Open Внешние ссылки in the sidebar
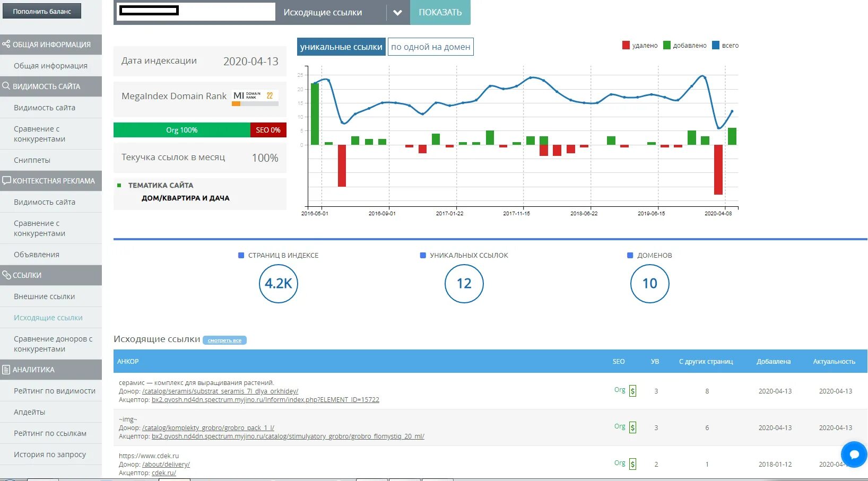The image size is (868, 481). (x=51, y=296)
